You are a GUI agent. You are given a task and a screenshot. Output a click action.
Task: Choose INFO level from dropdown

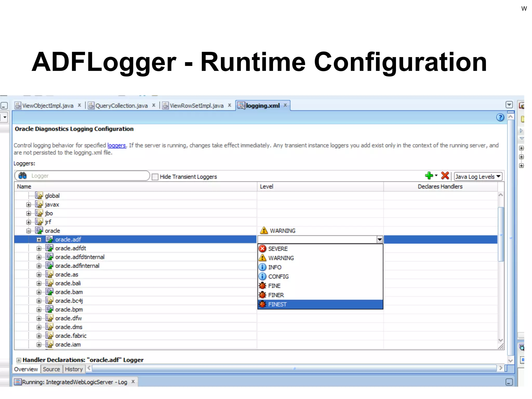tap(320, 267)
